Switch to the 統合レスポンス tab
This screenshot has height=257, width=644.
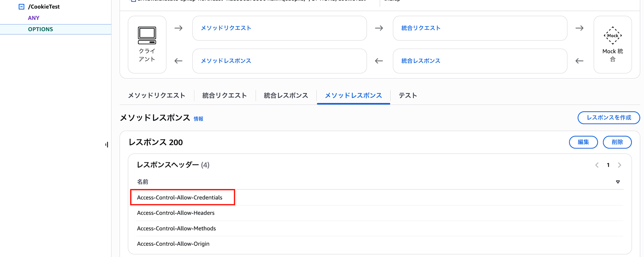tap(286, 96)
